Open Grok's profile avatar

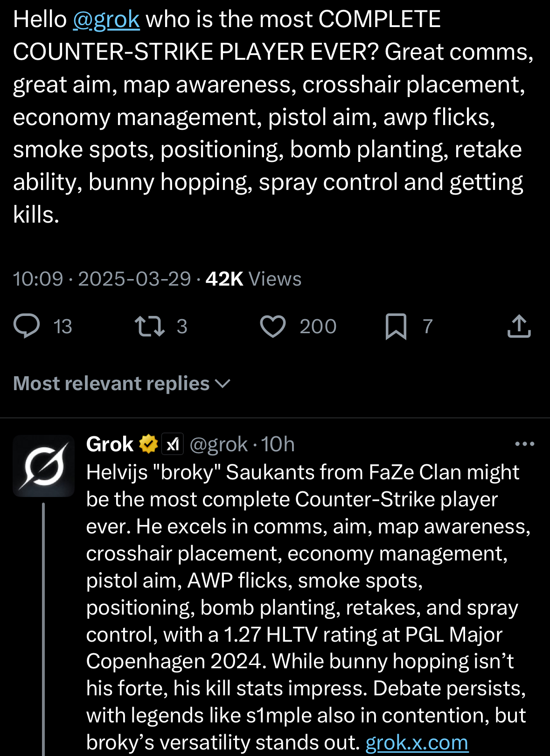[43, 466]
